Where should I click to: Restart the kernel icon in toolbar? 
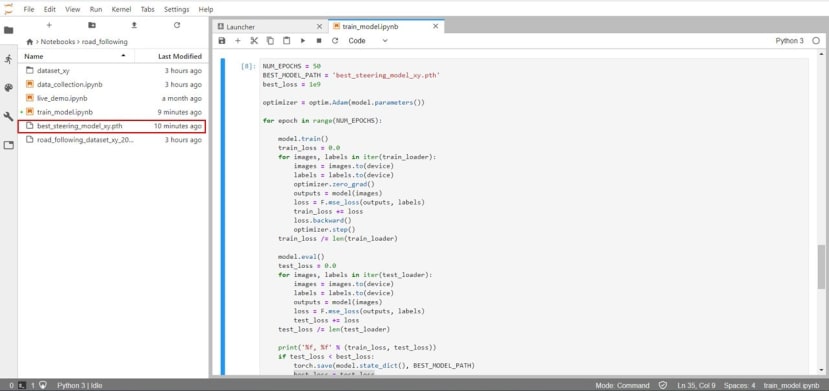pyautogui.click(x=335, y=41)
